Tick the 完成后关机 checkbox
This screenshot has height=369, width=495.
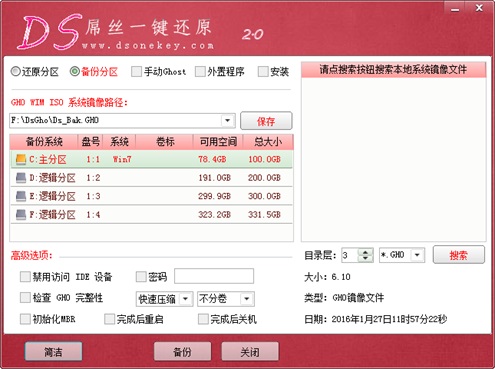[203, 319]
